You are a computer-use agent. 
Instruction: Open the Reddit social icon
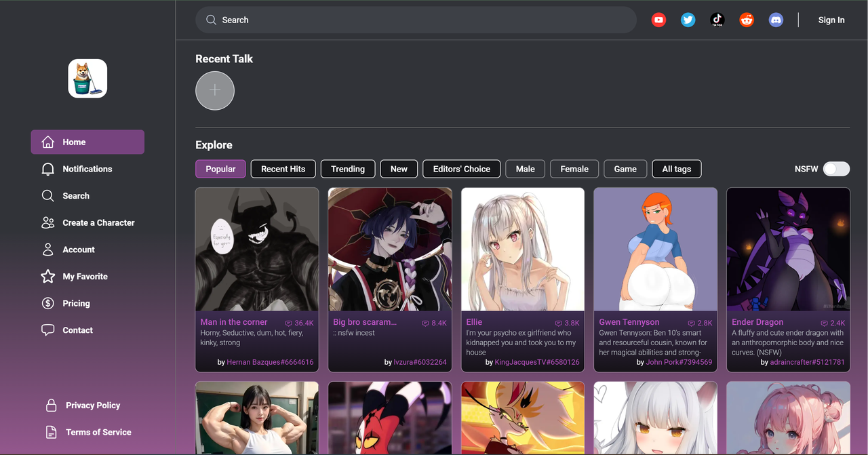pyautogui.click(x=747, y=20)
